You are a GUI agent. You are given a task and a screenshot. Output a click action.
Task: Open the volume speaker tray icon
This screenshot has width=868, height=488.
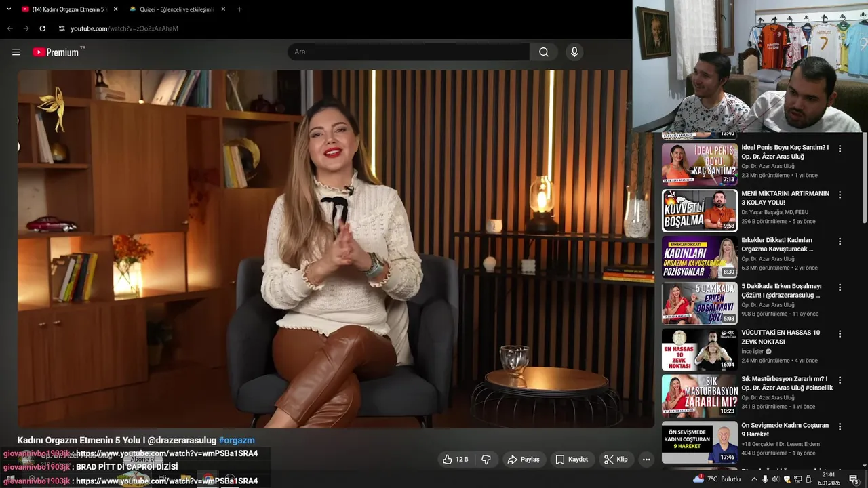776,479
